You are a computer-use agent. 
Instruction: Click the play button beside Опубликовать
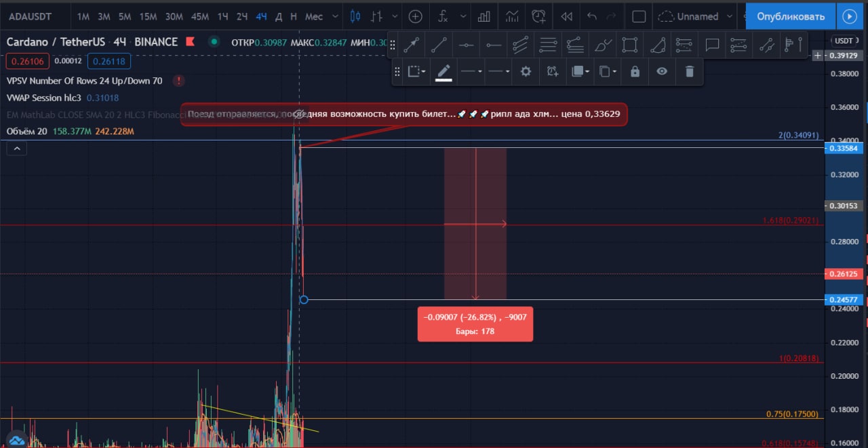[x=848, y=16]
